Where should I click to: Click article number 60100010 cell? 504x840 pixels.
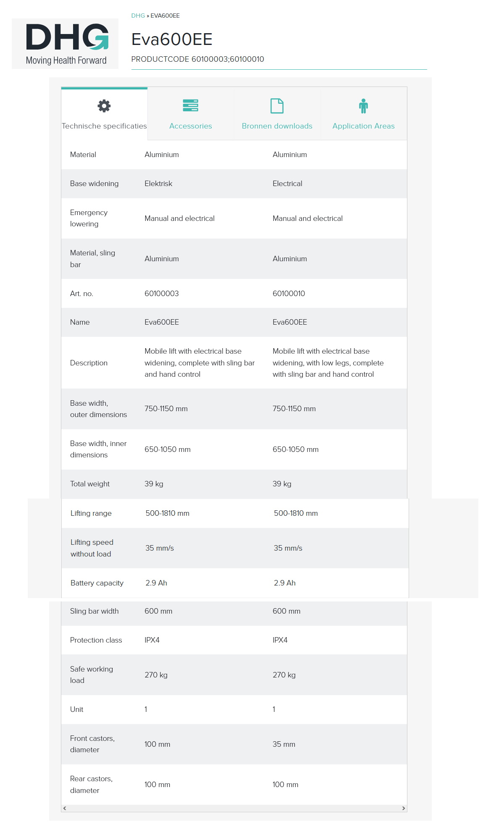click(289, 294)
